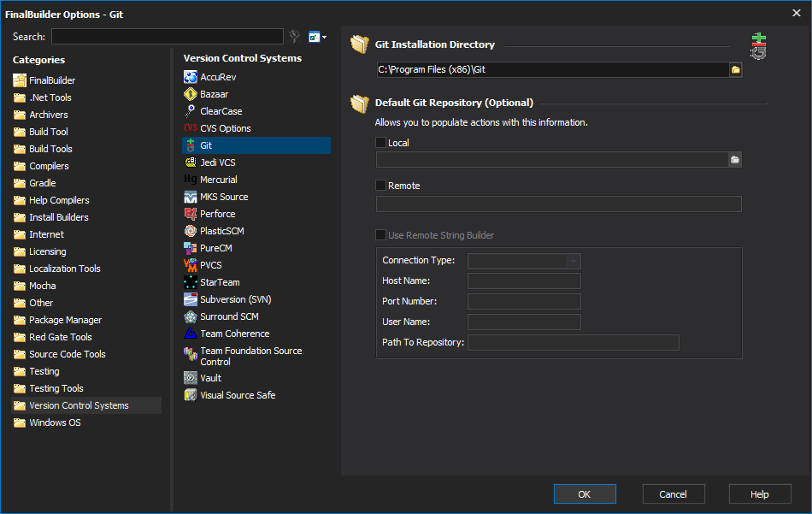The height and width of the screenshot is (514, 812).
Task: Focus the Search text field
Action: [x=168, y=36]
